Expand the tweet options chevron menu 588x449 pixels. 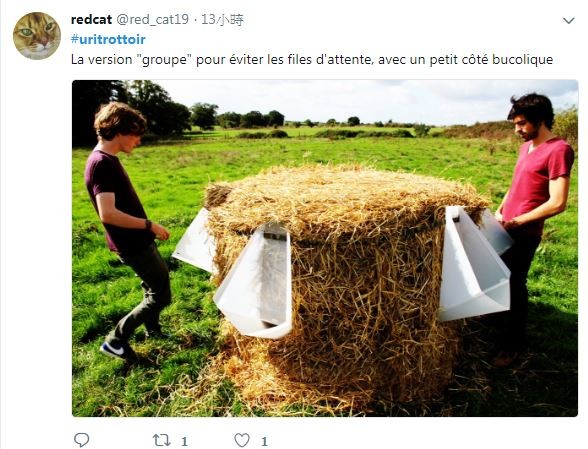568,21
